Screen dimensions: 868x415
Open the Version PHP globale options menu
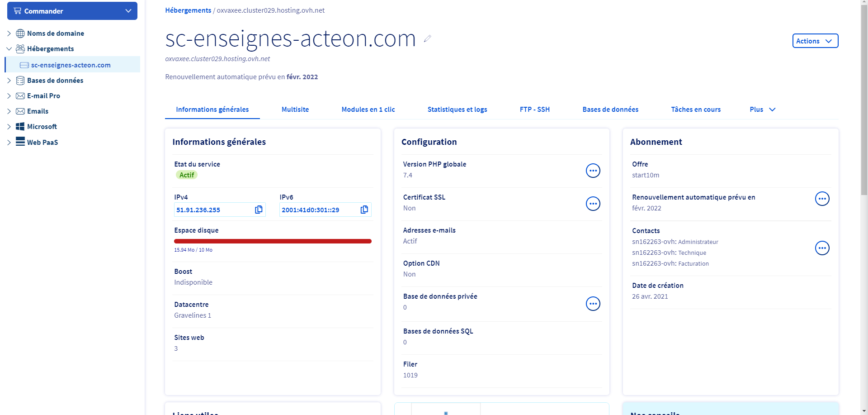(593, 171)
